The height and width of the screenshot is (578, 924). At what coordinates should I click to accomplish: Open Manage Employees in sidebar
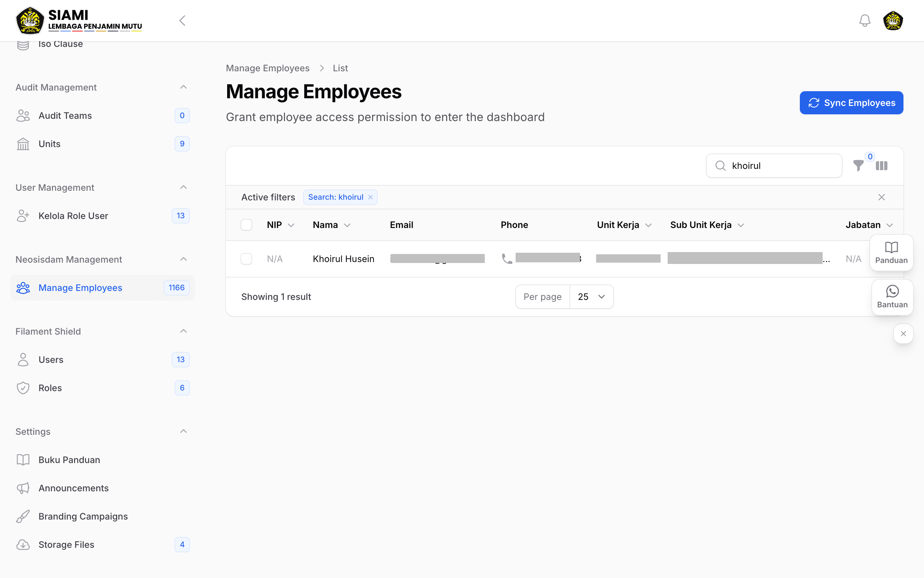[x=102, y=287]
